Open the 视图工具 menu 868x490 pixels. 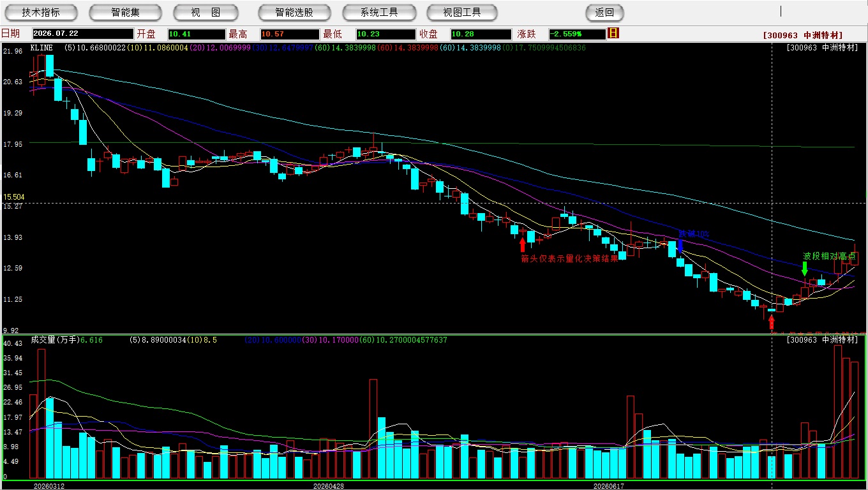point(462,12)
